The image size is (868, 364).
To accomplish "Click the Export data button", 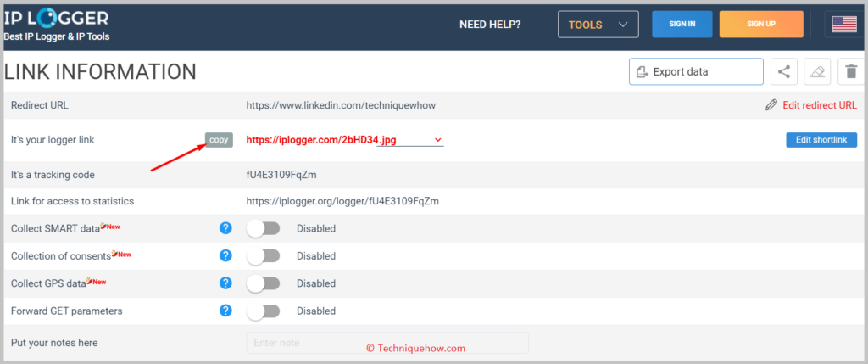I will (696, 71).
